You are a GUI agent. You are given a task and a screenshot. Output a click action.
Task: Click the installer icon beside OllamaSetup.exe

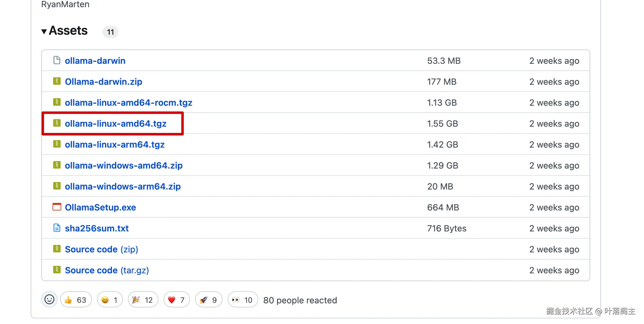click(57, 207)
